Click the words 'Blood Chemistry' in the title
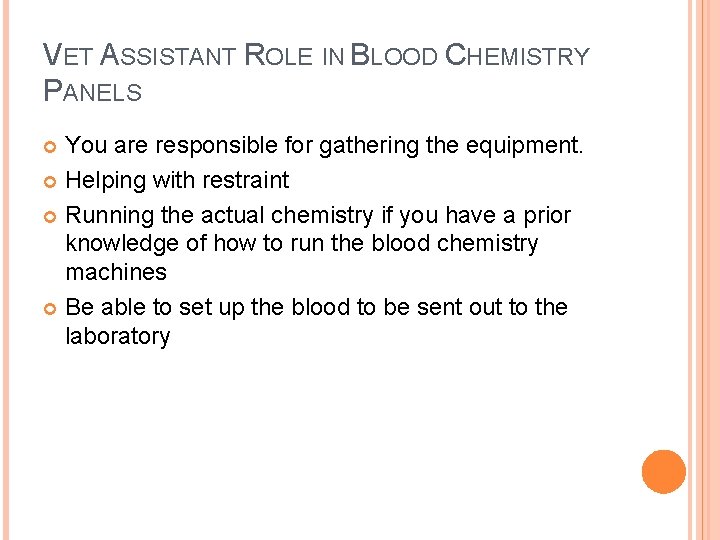This screenshot has width=720, height=540. [470, 55]
